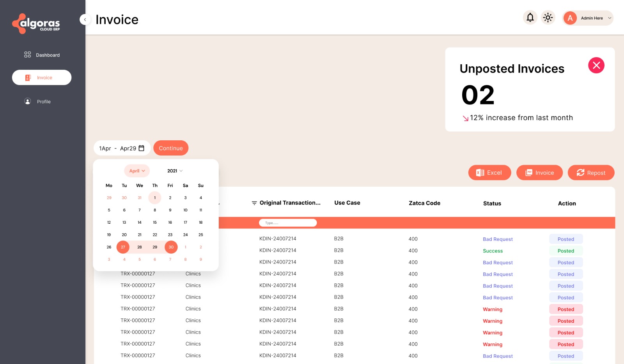Select day 30 in the calendar
This screenshot has width=624, height=364.
click(x=171, y=247)
